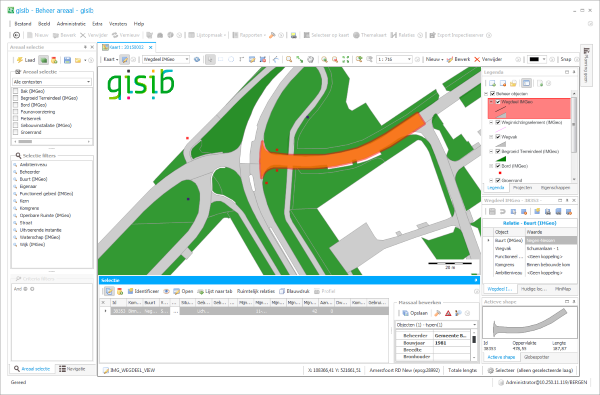Click the yellow folder icon in Areaal selectie toolbar
The height and width of the screenshot is (395, 600).
(78, 60)
